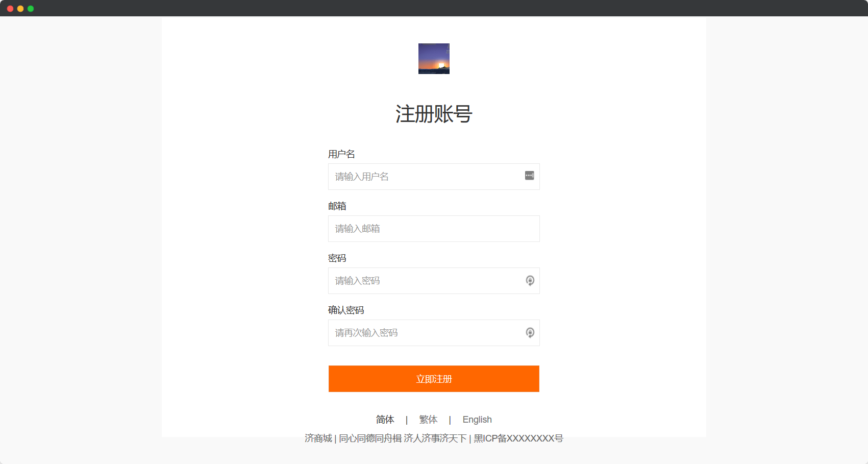Focus the 请再次输入密码 confirm field
The width and height of the screenshot is (868, 464).
pos(434,333)
